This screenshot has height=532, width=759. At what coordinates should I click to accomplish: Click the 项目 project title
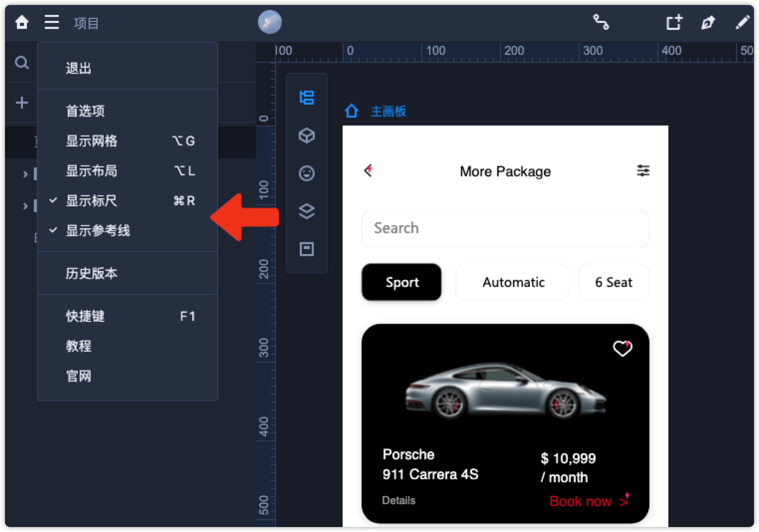click(86, 23)
